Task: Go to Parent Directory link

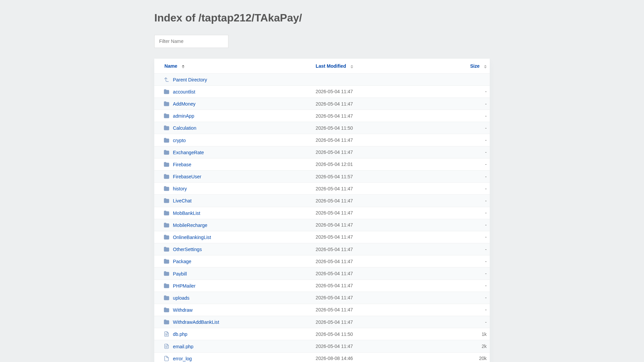Action: [x=190, y=80]
